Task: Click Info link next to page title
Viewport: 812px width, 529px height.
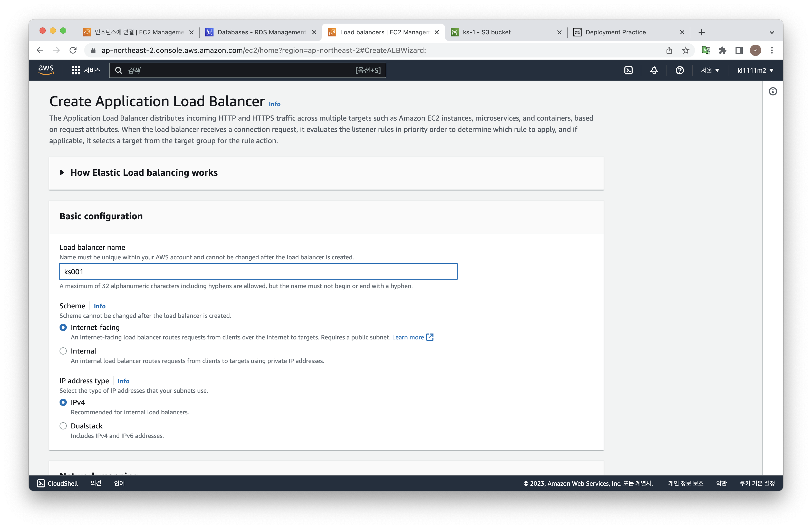Action: pyautogui.click(x=274, y=104)
